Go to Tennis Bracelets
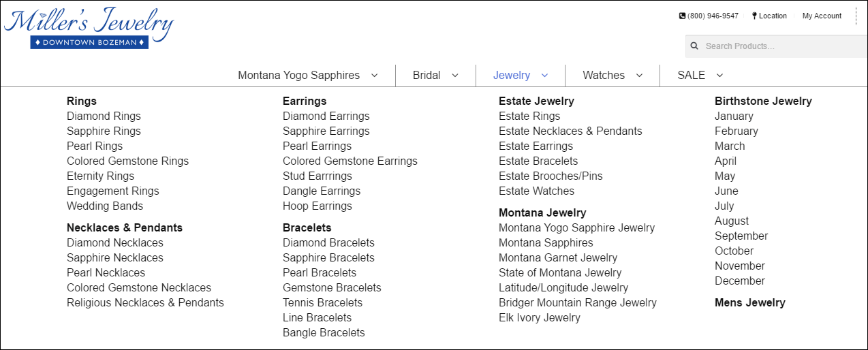868x350 pixels. [x=323, y=303]
